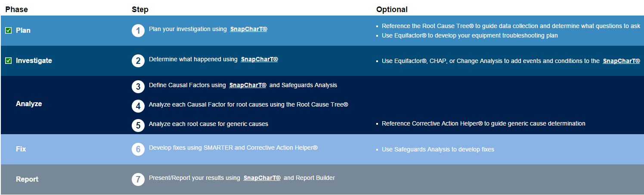Open SnapCharT link in Determine what happened step

point(259,59)
